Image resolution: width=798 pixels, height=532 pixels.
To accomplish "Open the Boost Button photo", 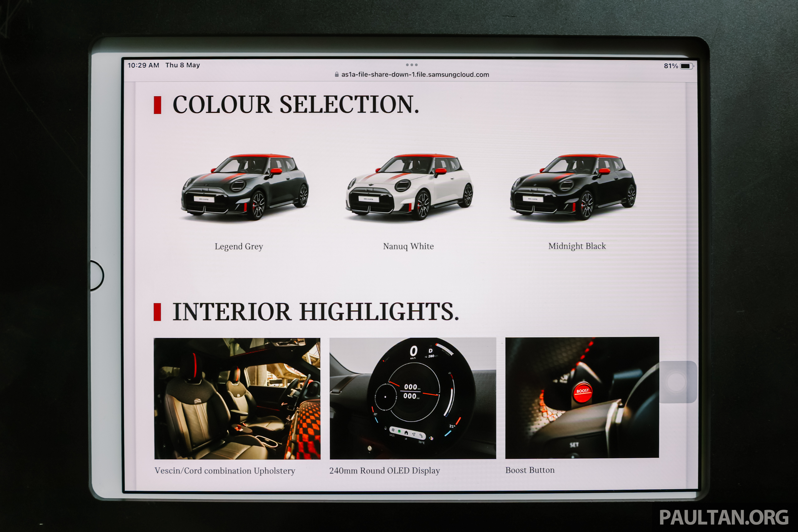I will pyautogui.click(x=582, y=398).
